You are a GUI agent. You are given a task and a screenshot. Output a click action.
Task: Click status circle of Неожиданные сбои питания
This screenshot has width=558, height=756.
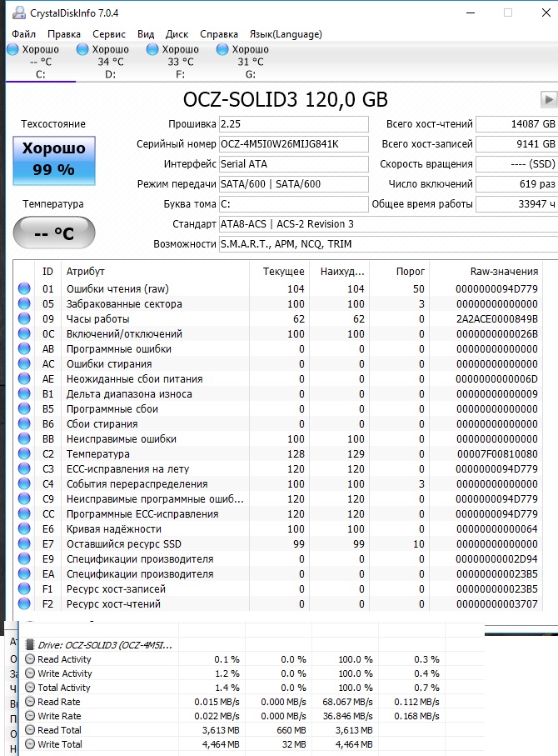pos(24,378)
